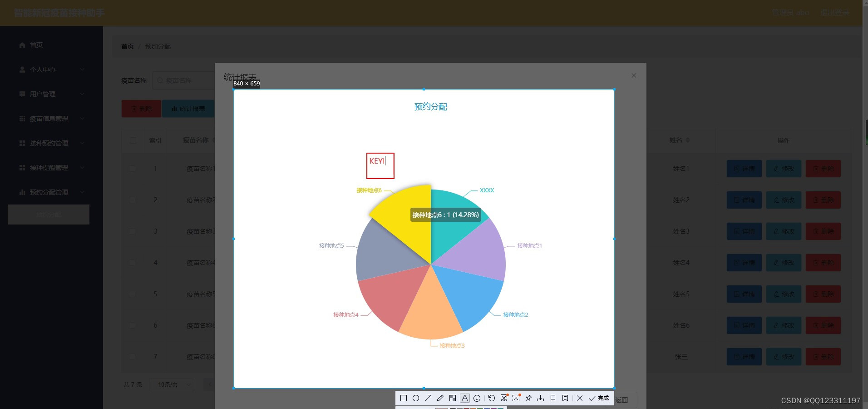Tick checkbox for row 1
This screenshot has width=868, height=409.
[132, 169]
